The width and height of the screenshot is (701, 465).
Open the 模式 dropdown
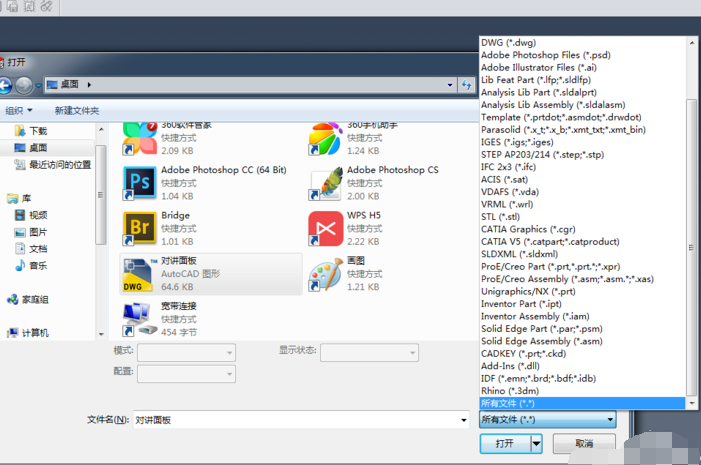[x=186, y=352]
